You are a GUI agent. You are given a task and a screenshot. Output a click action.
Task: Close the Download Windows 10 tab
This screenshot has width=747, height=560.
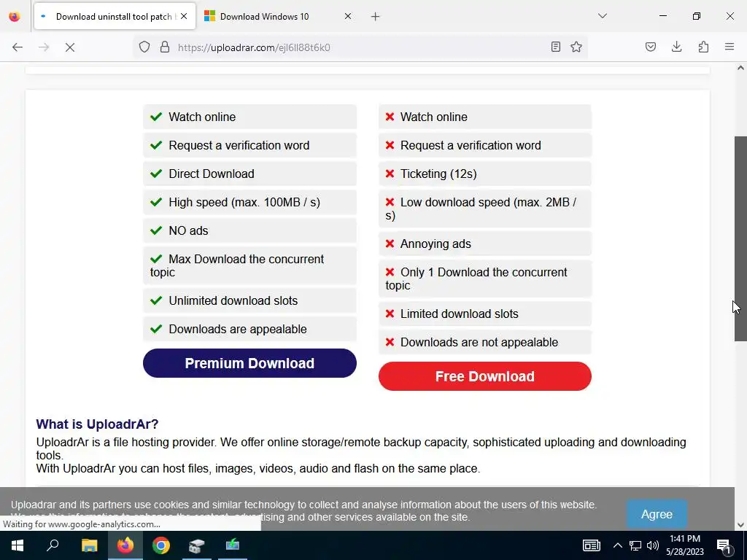348,16
